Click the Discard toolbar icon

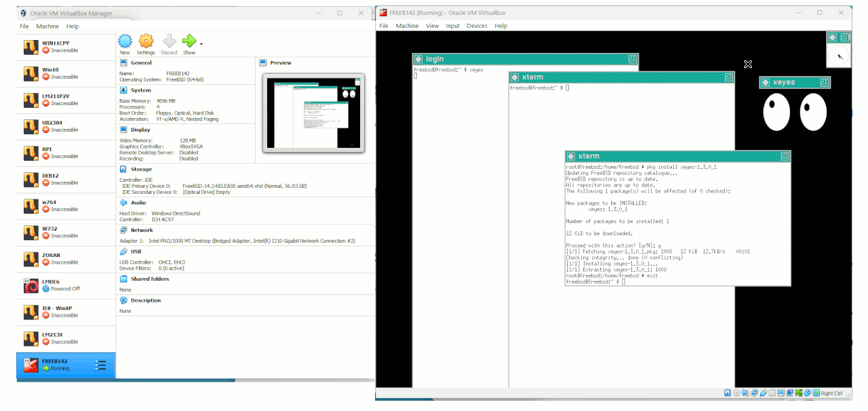click(x=169, y=41)
